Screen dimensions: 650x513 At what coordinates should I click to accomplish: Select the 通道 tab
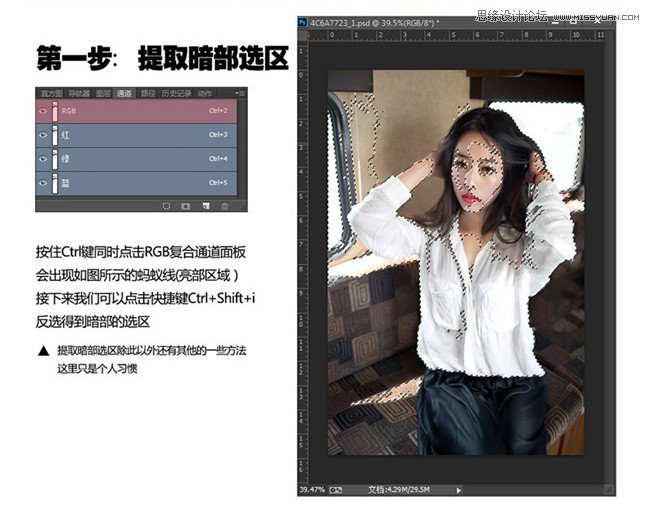124,93
